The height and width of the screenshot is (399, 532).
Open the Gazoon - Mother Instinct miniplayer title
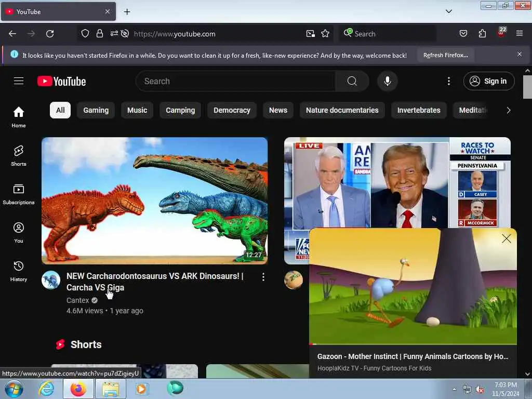click(413, 356)
